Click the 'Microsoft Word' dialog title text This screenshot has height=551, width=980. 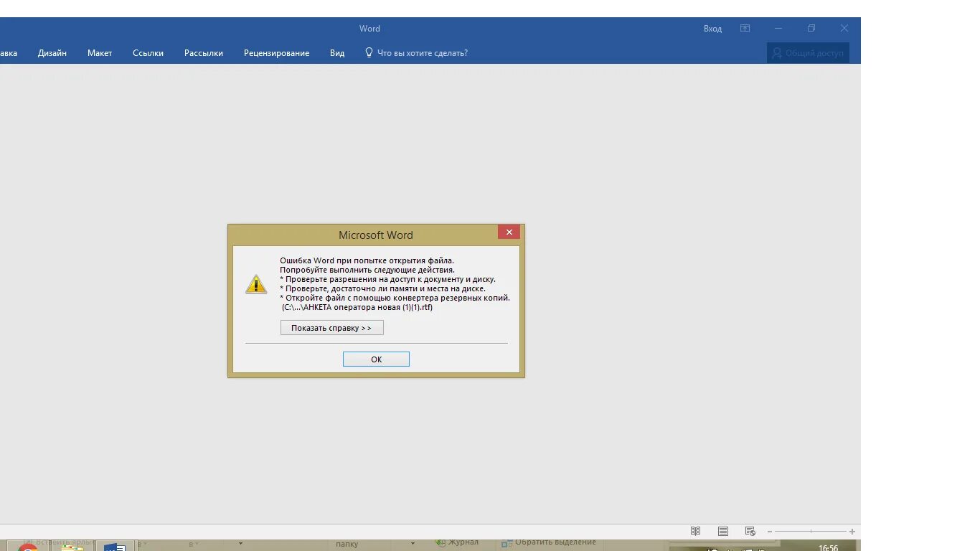click(x=376, y=235)
